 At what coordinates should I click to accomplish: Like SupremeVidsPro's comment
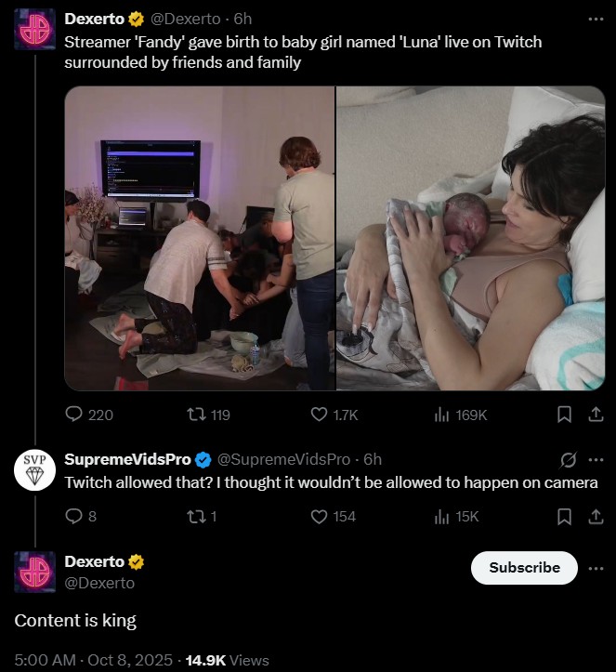tap(320, 516)
